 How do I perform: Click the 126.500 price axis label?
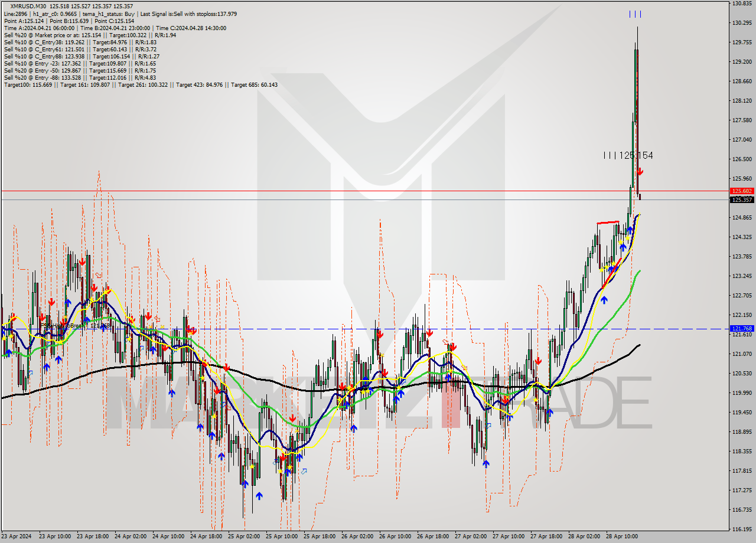[742, 159]
